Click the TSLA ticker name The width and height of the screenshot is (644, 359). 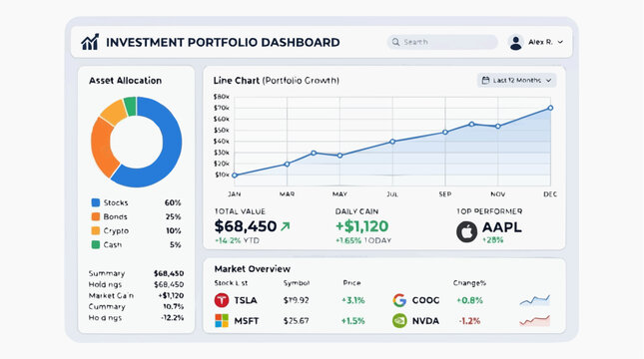point(246,300)
